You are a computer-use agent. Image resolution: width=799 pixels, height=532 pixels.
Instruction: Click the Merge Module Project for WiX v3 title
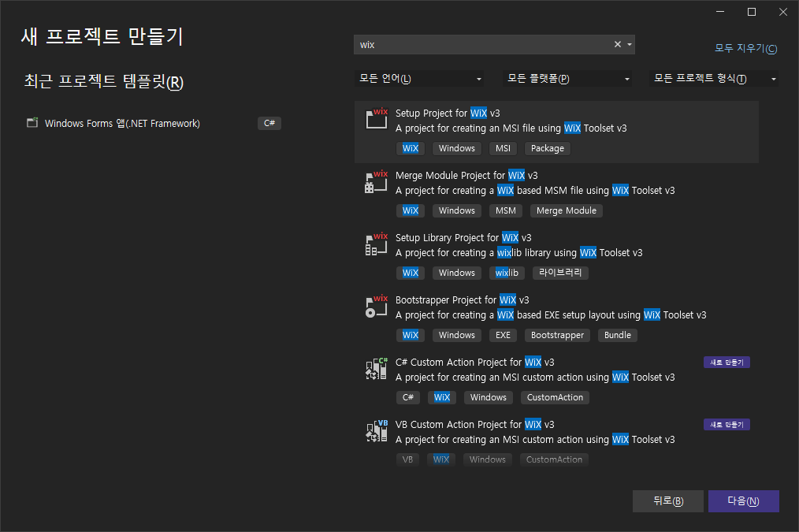(x=466, y=175)
